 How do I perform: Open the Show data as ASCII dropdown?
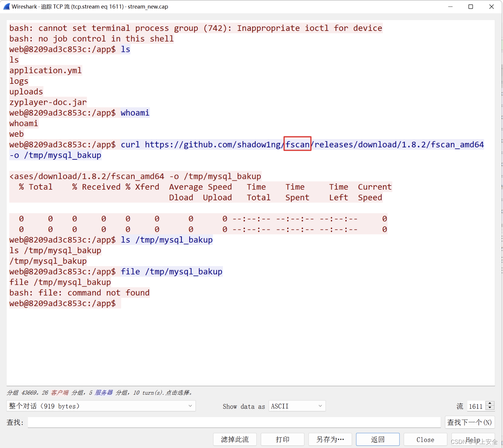click(297, 406)
